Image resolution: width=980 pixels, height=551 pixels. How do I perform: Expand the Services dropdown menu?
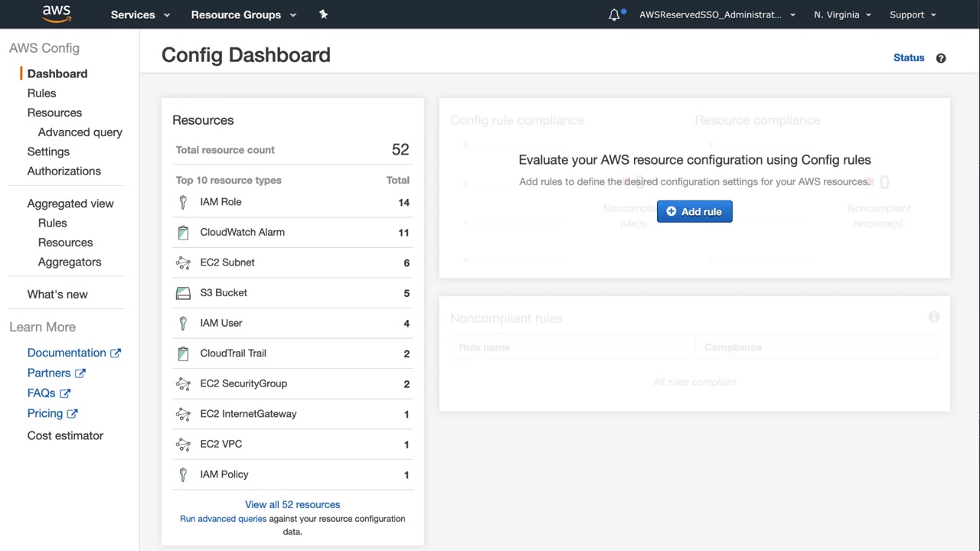(140, 15)
